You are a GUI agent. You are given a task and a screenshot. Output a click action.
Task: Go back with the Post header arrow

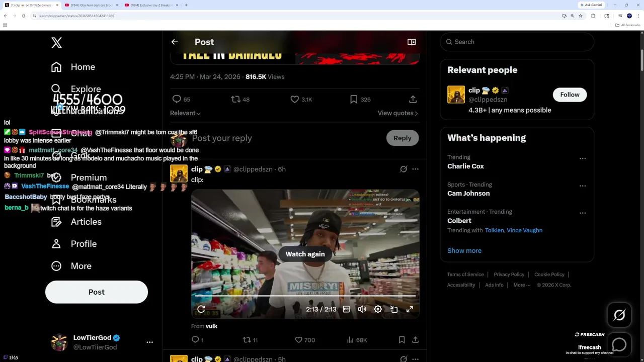coord(175,42)
